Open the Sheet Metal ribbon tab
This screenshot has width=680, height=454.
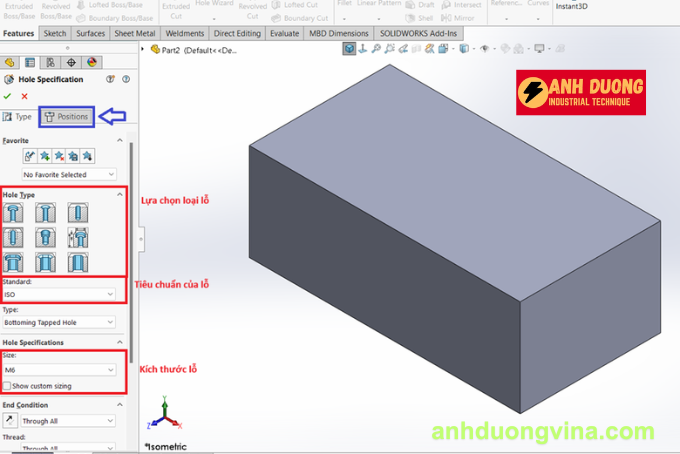coord(133,33)
